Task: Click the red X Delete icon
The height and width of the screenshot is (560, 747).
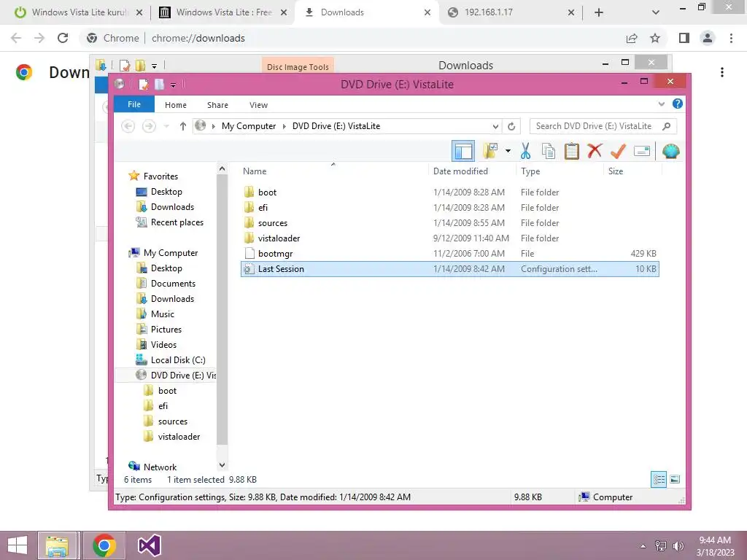Action: [595, 152]
